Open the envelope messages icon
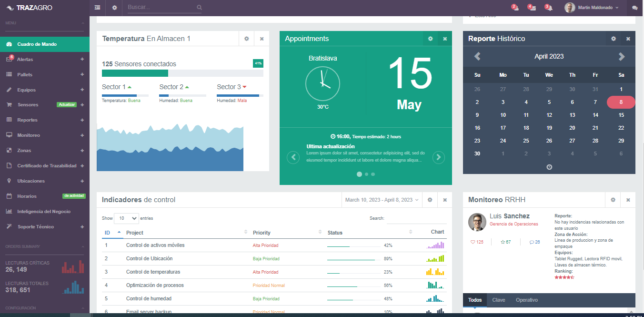This screenshot has height=317, width=644. 533,8
